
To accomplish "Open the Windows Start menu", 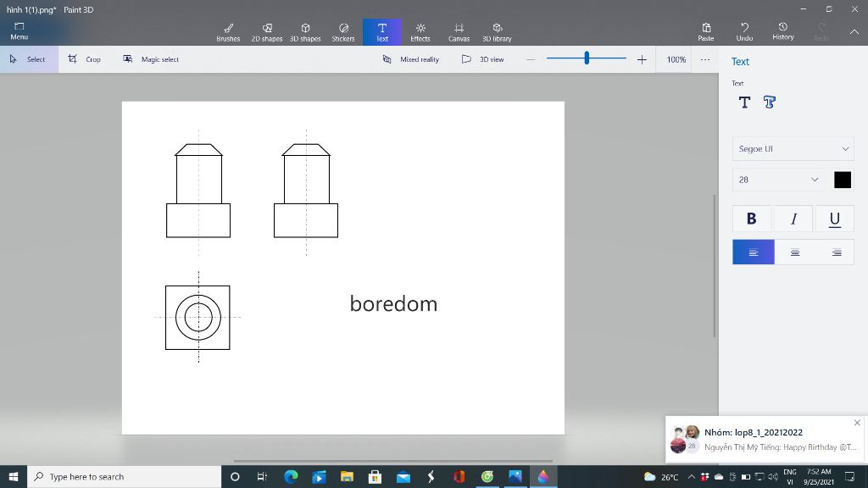I will point(14,476).
